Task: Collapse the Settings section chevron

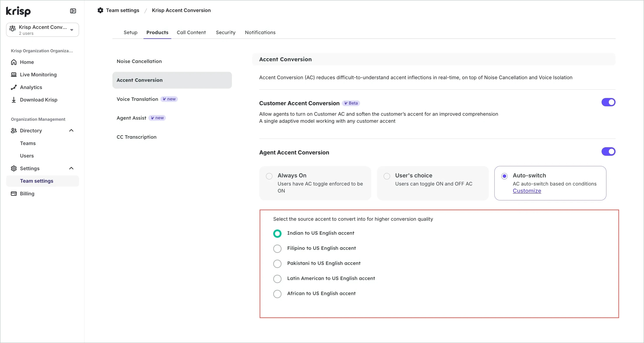Action: [x=71, y=168]
